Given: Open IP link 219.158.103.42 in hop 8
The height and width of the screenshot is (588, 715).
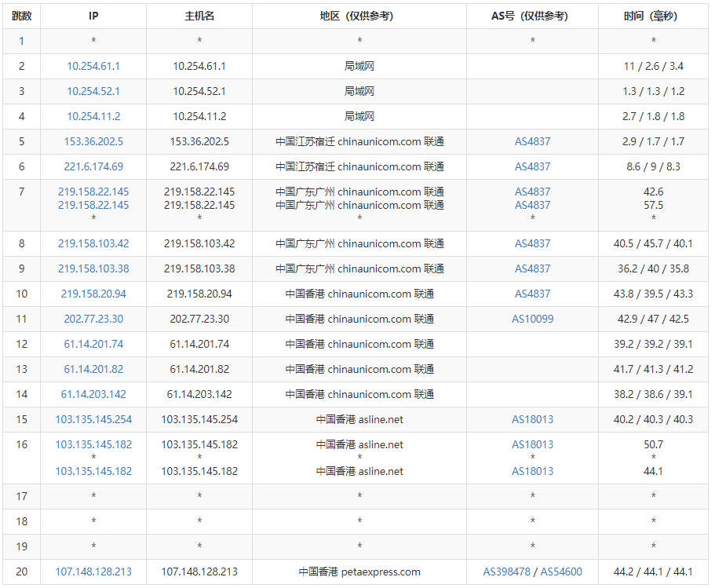Looking at the screenshot, I should pyautogui.click(x=93, y=244).
